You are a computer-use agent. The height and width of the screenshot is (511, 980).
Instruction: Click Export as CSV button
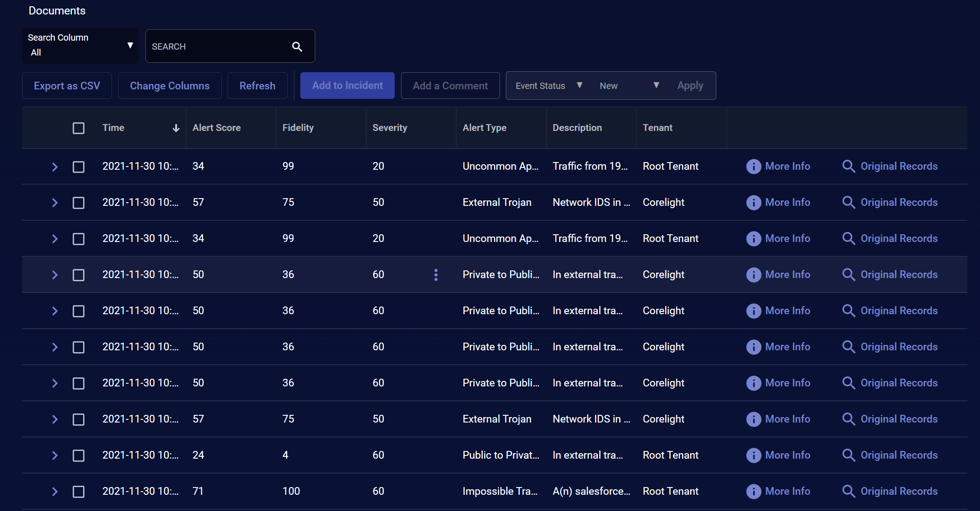(67, 86)
